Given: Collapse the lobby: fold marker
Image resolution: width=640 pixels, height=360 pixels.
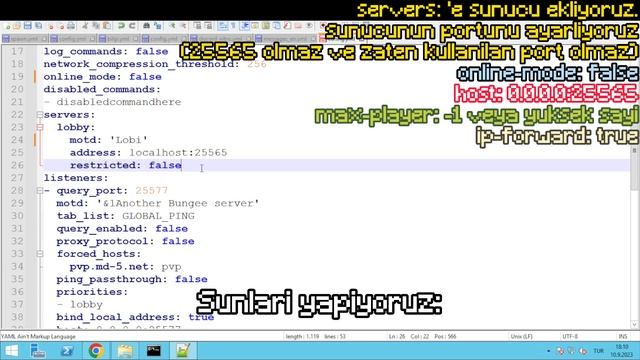Looking at the screenshot, I should click(x=40, y=127).
